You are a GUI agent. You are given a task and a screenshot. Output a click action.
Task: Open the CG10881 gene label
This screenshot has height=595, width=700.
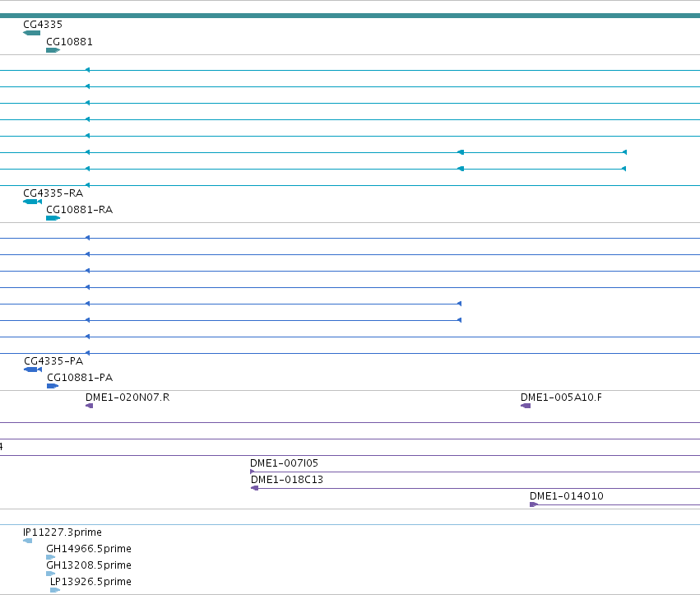[x=70, y=42]
